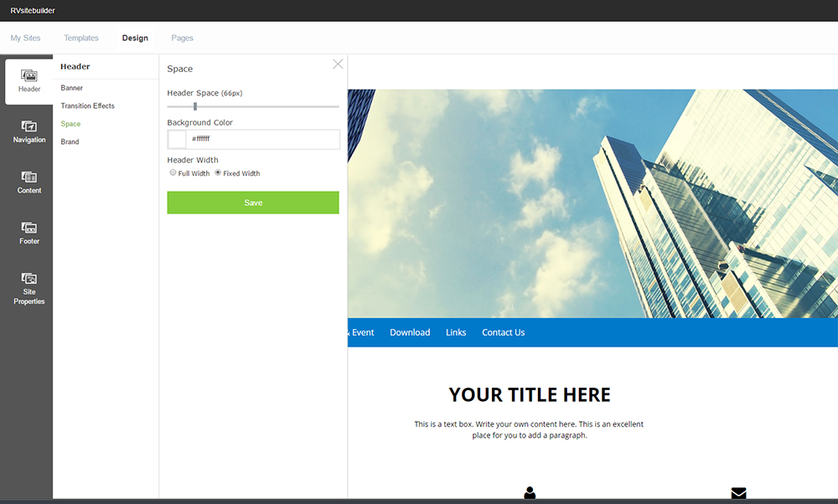Switch to the Templates tab
Screen dimensions: 838x504
click(x=81, y=38)
